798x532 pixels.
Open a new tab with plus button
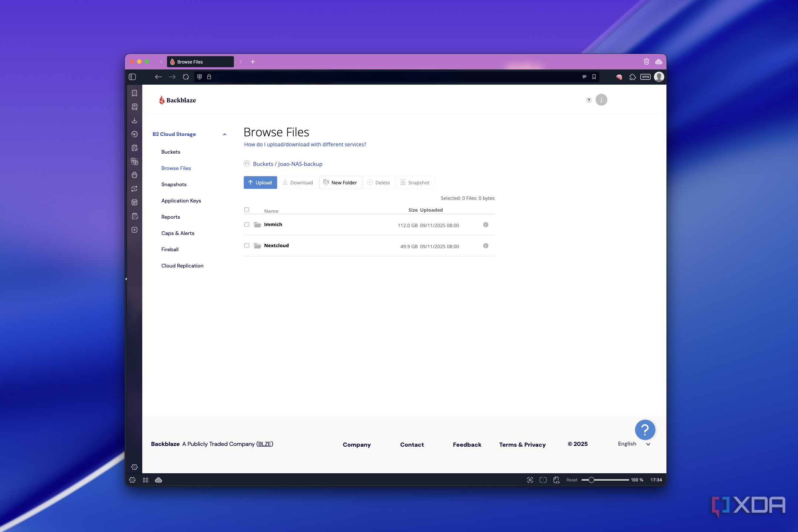click(x=253, y=62)
